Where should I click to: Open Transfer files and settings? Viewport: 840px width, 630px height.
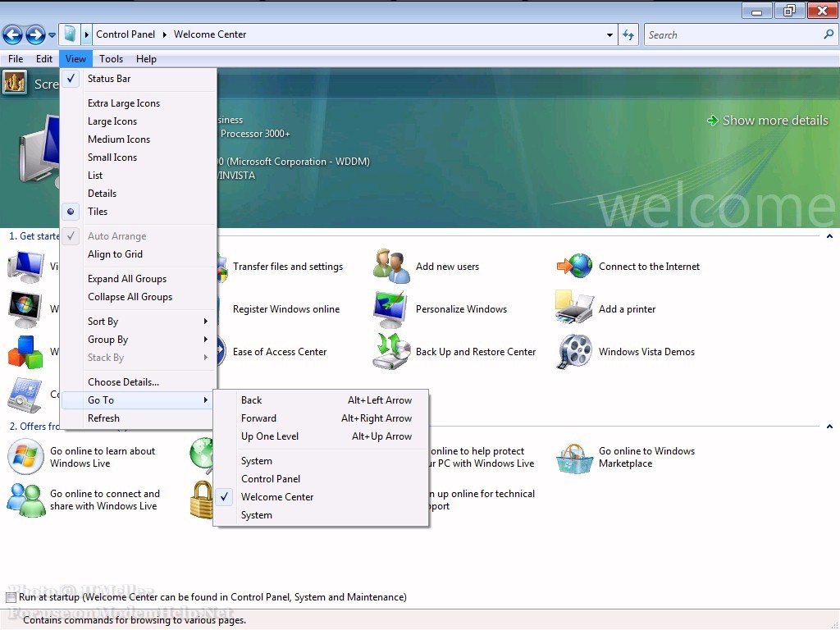pos(288,267)
